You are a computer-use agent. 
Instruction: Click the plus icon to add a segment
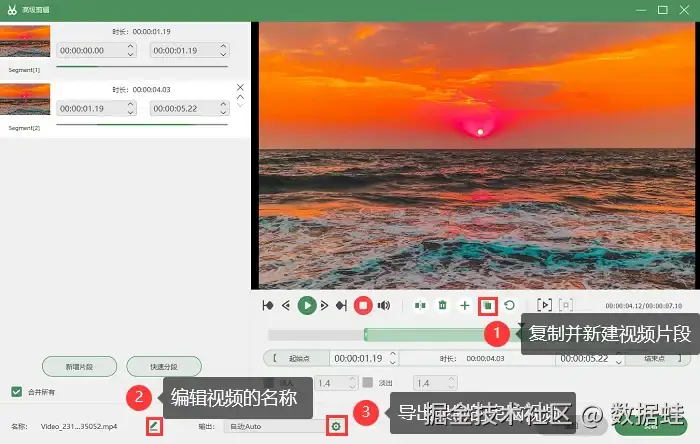tap(465, 306)
